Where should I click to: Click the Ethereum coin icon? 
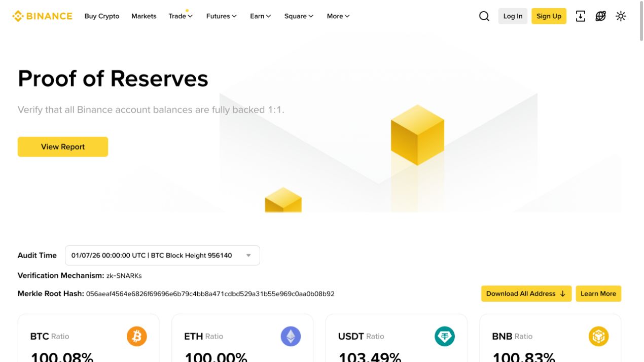pos(291,336)
